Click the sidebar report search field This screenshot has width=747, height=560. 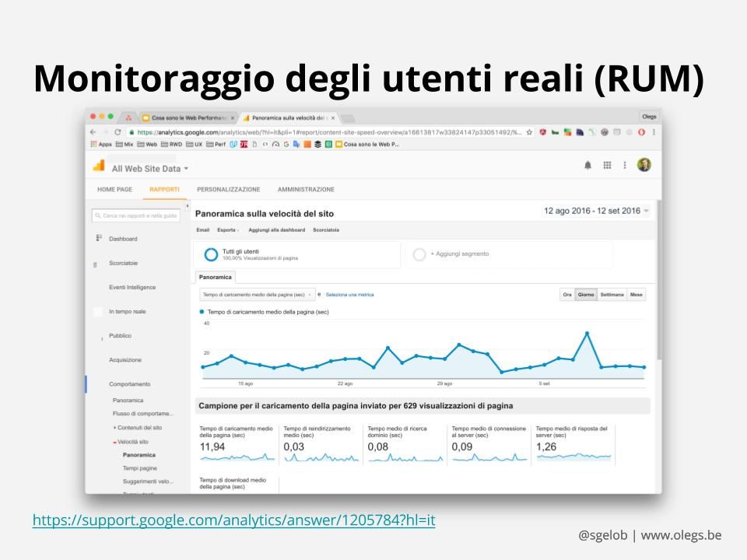pos(136,215)
